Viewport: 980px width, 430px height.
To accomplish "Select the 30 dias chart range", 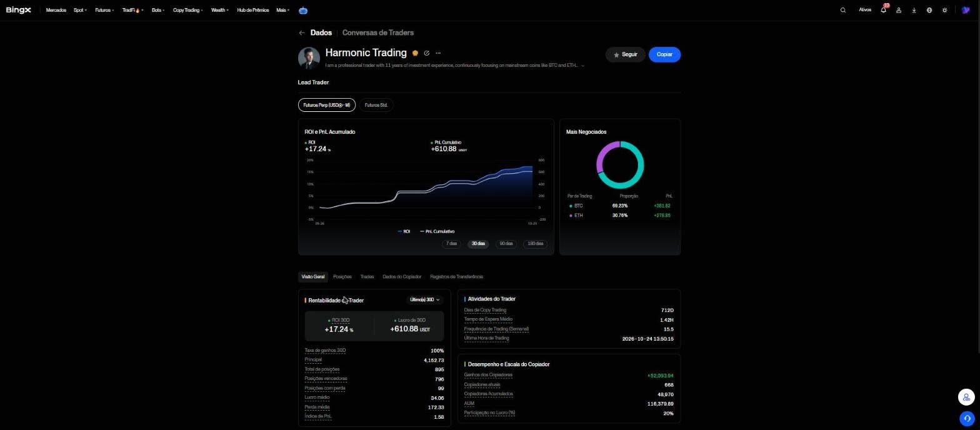I will pyautogui.click(x=478, y=244).
